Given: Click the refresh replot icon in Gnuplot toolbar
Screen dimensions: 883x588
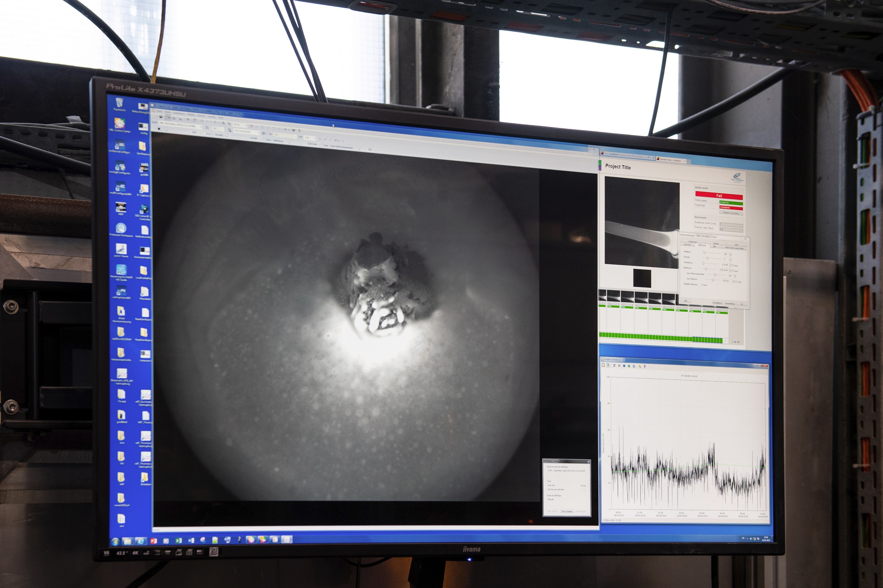Looking at the screenshot, I should click(x=615, y=366).
